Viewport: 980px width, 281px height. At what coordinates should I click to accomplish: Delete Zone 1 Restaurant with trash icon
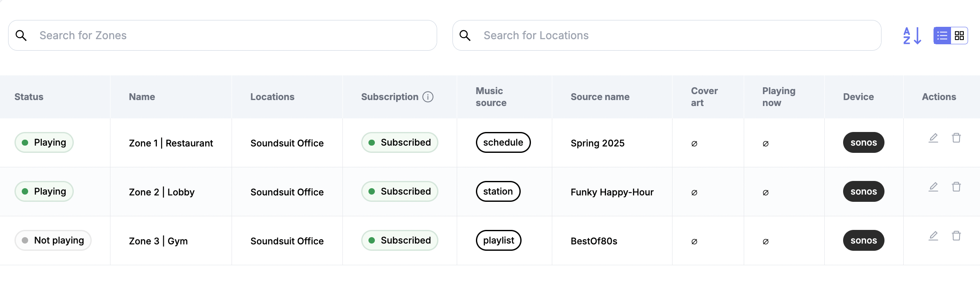coord(956,138)
